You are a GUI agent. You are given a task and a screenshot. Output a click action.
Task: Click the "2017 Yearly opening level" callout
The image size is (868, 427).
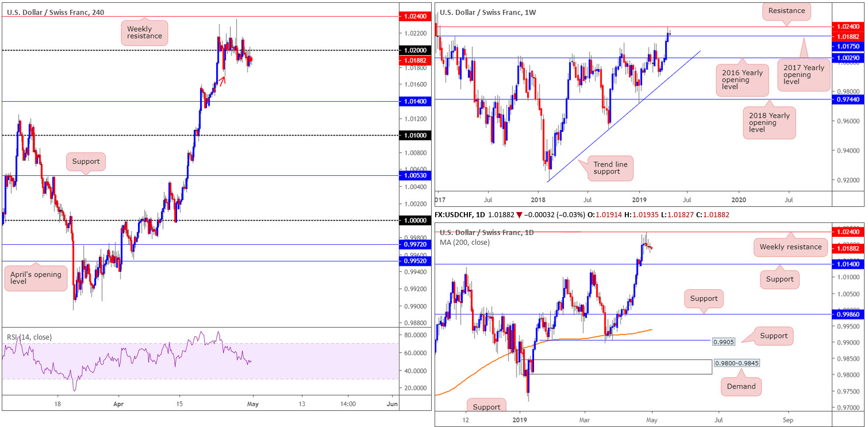point(804,75)
